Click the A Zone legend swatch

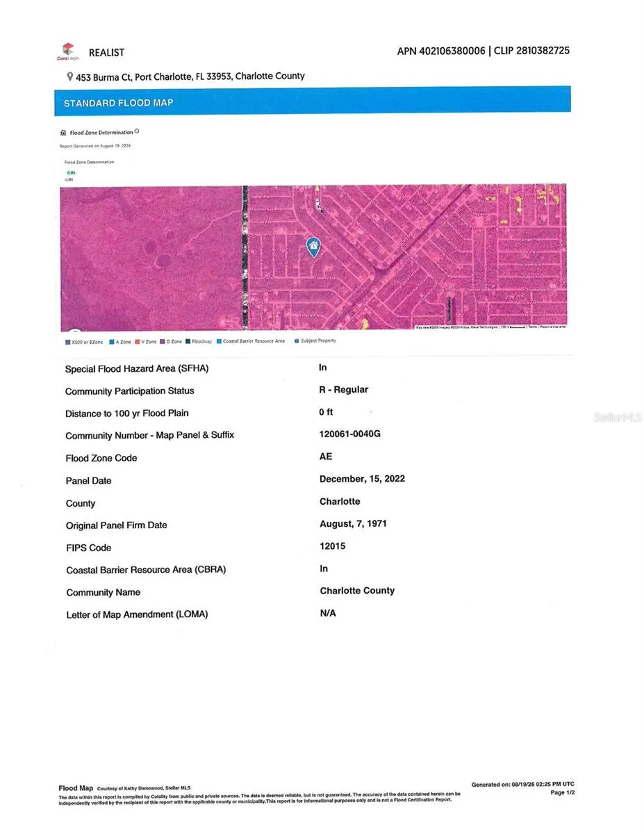[112, 342]
